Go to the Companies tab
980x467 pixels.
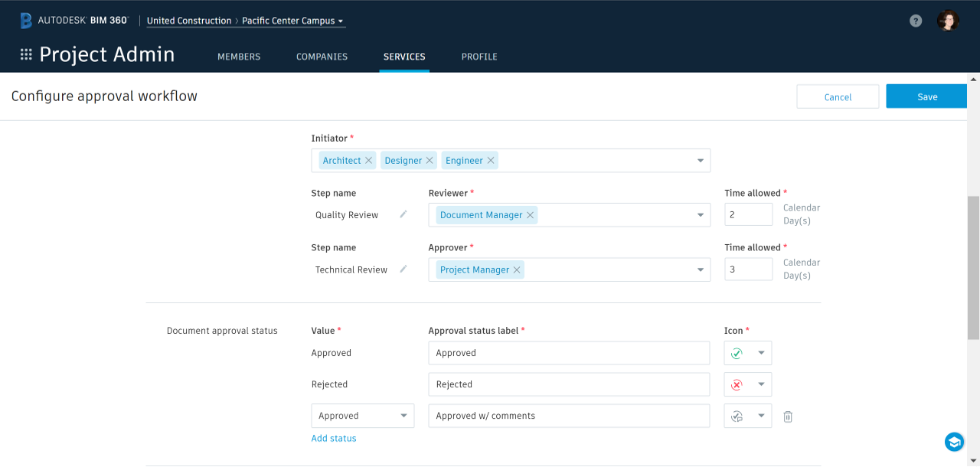(322, 57)
